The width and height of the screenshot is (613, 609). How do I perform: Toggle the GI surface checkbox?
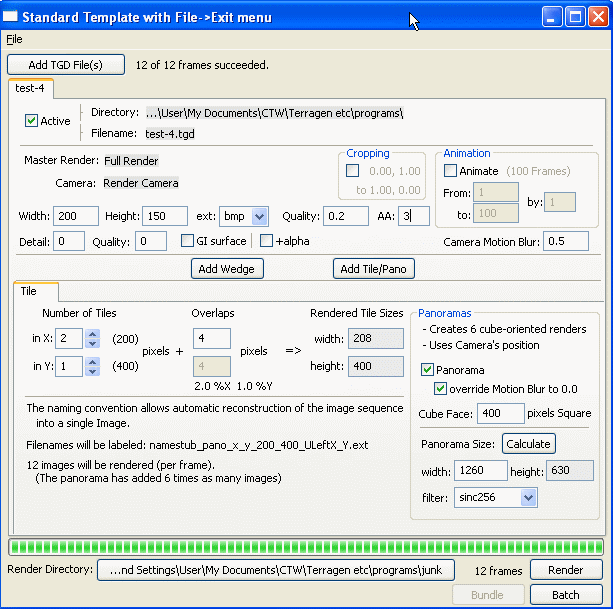pos(187,240)
